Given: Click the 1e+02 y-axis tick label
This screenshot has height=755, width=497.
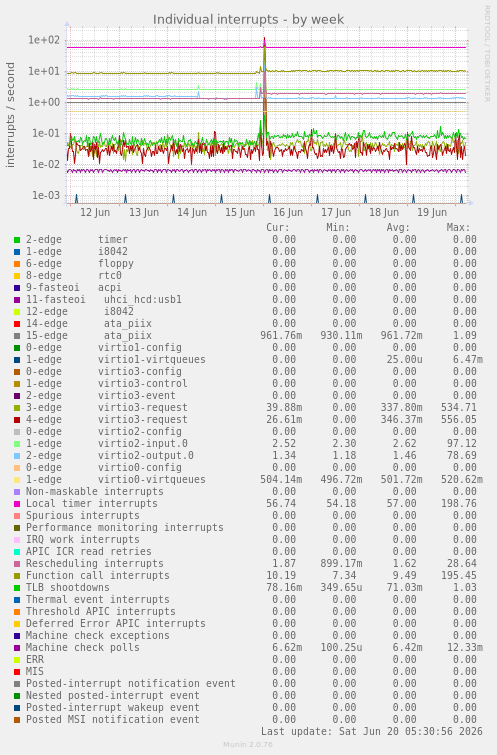Looking at the screenshot, I should coord(44,40).
